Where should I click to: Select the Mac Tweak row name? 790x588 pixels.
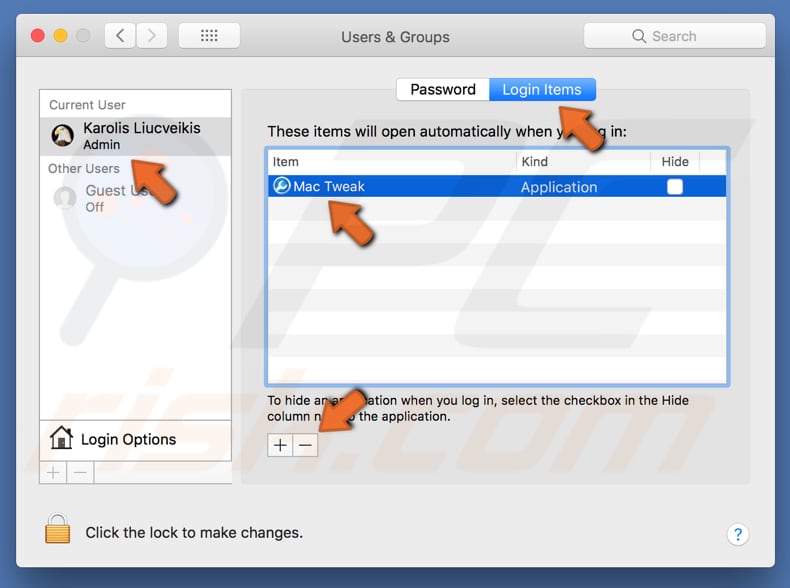click(329, 187)
